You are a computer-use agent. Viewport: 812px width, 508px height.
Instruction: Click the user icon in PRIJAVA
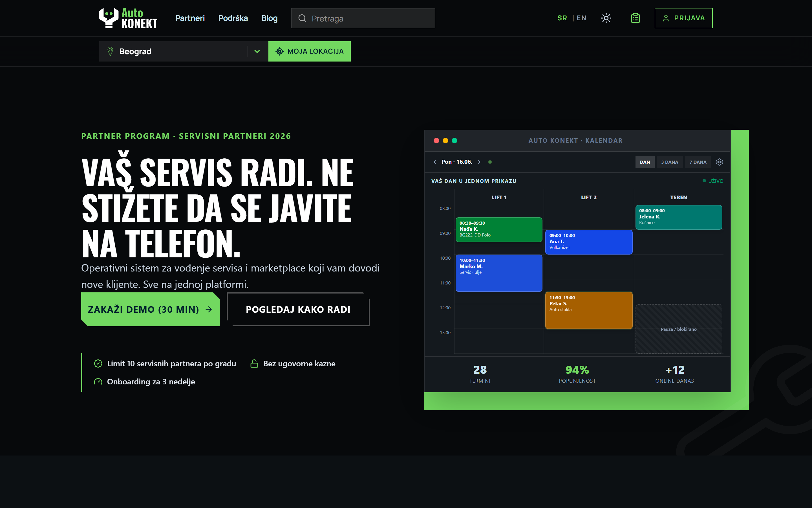coord(666,18)
